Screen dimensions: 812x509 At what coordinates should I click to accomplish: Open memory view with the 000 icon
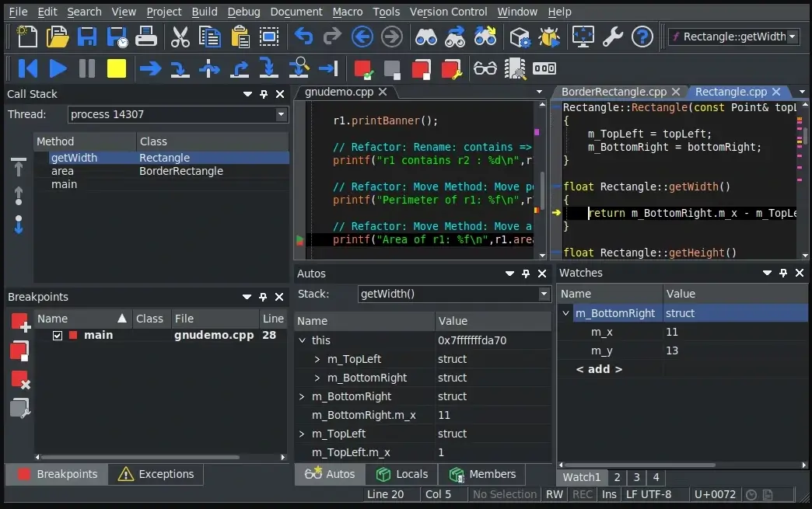544,68
